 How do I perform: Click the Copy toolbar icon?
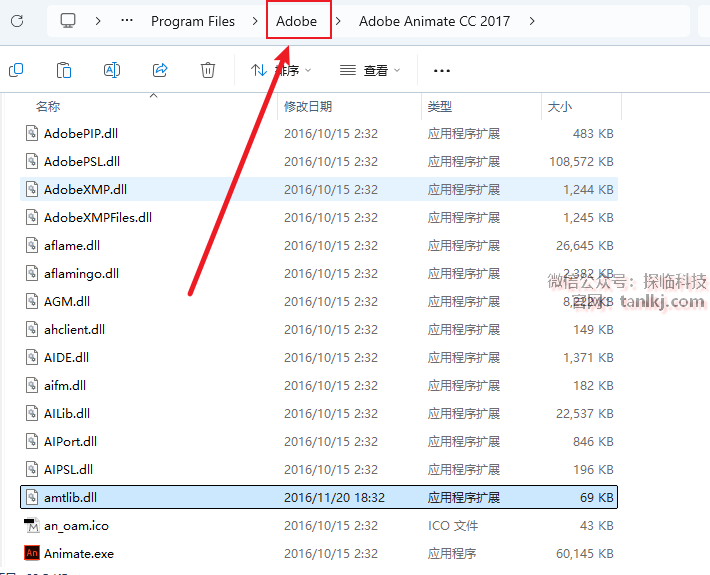point(16,70)
